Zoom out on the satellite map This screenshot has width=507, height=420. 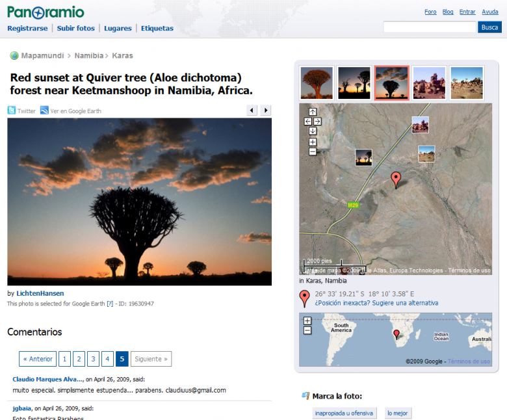point(313,151)
